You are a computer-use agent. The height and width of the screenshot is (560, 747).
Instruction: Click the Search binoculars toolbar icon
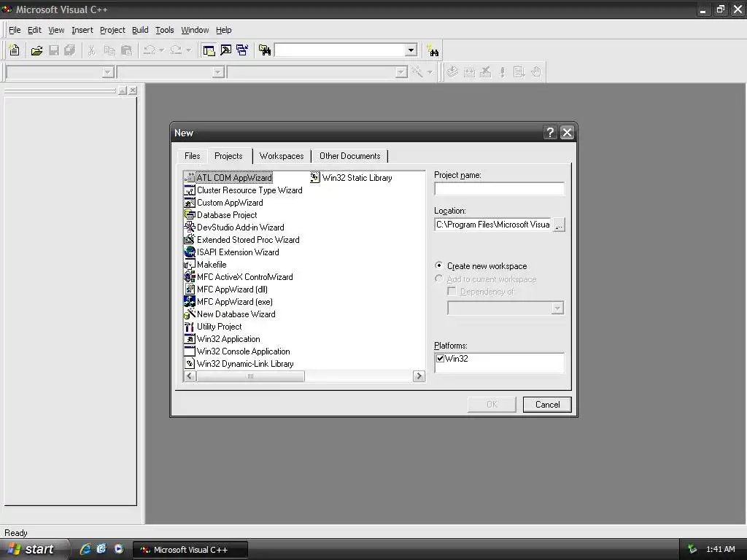[x=433, y=50]
